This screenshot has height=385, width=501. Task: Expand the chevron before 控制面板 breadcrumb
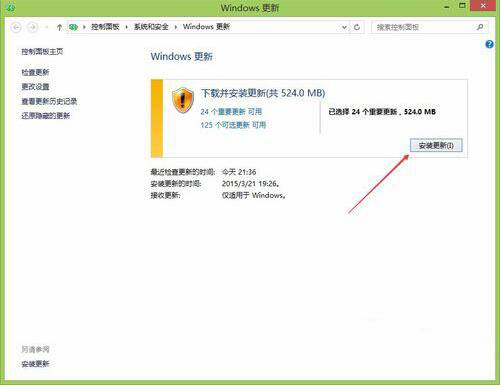tap(84, 27)
